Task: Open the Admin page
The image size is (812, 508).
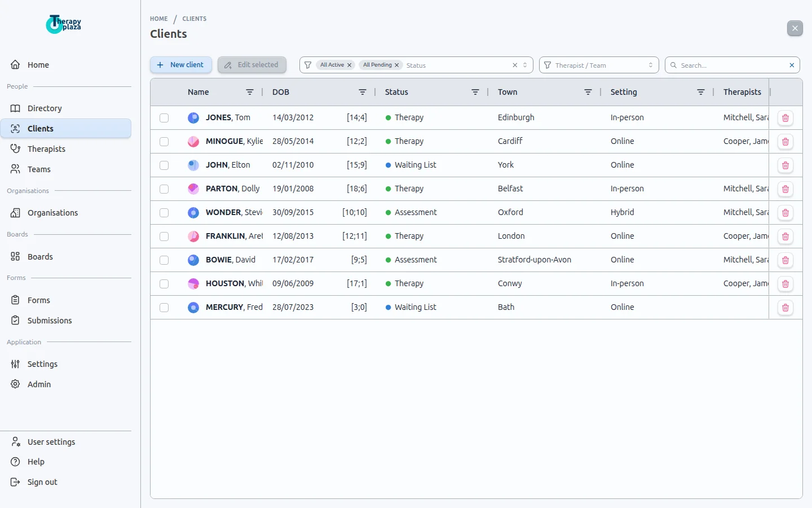Action: 66,384
